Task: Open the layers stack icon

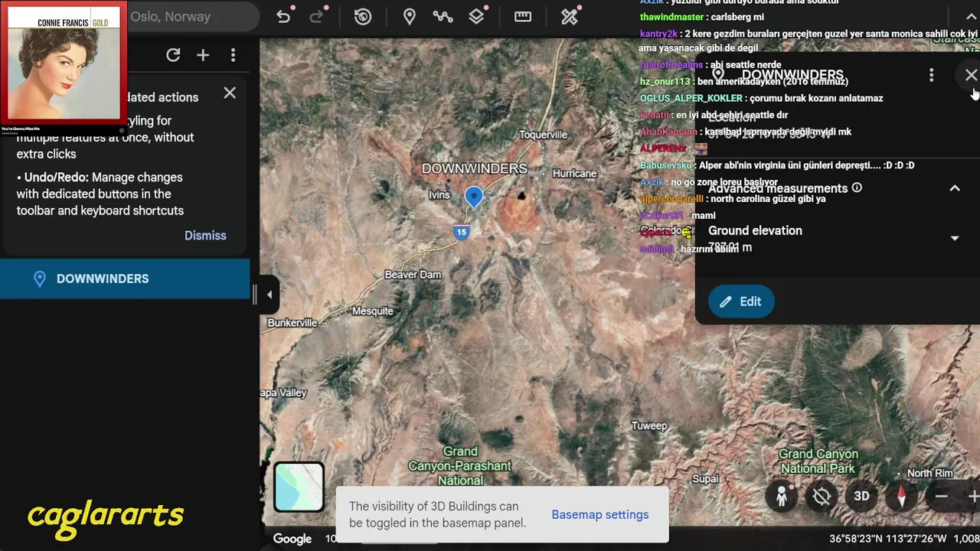Action: (477, 17)
